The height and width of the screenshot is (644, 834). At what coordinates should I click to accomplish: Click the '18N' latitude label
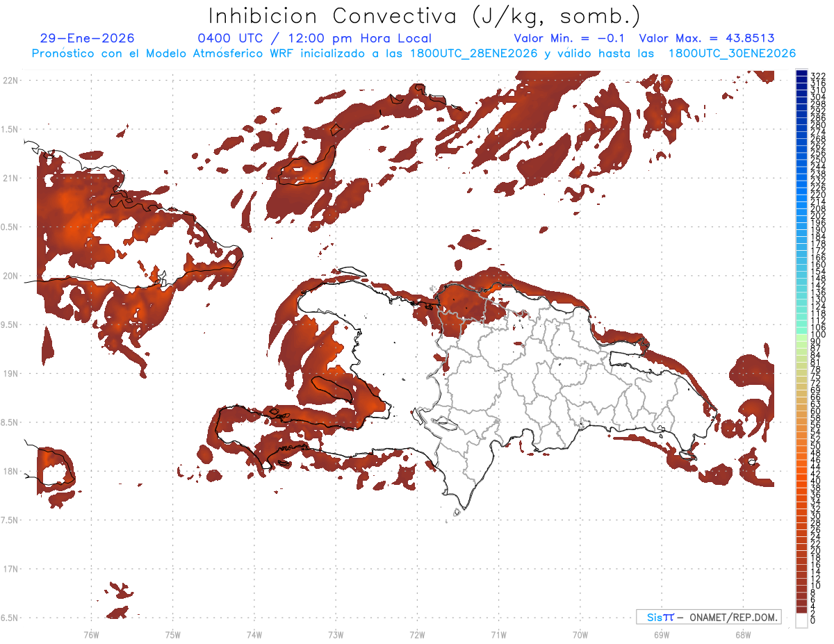tap(10, 471)
